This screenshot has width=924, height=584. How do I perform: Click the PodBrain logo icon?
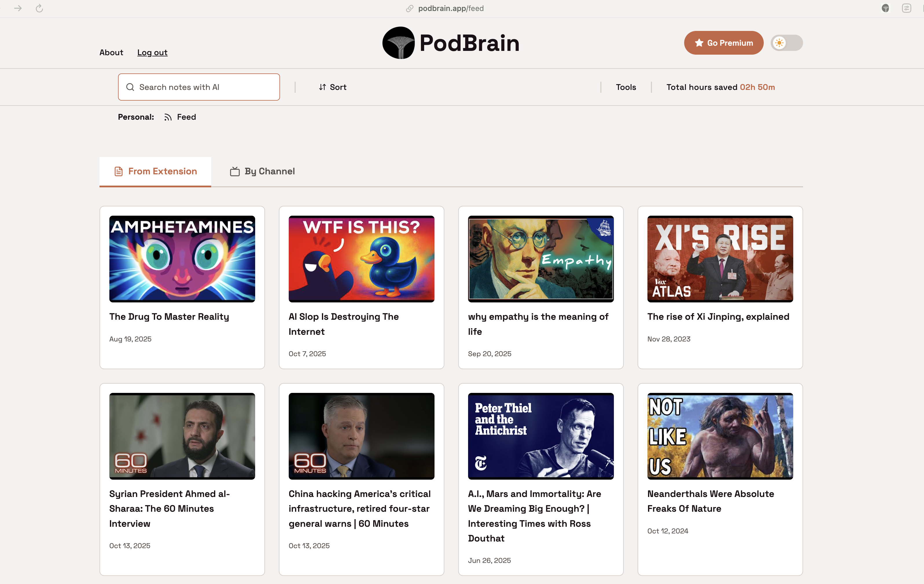coord(398,42)
